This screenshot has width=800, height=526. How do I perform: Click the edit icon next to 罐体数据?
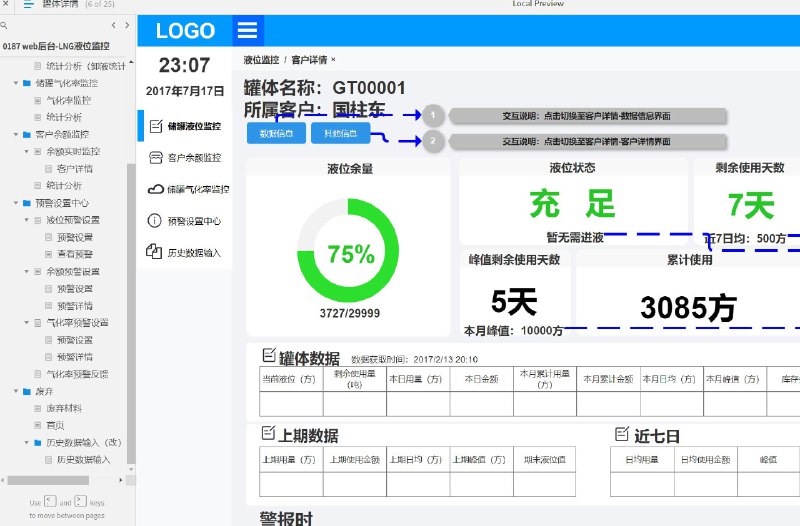click(269, 355)
